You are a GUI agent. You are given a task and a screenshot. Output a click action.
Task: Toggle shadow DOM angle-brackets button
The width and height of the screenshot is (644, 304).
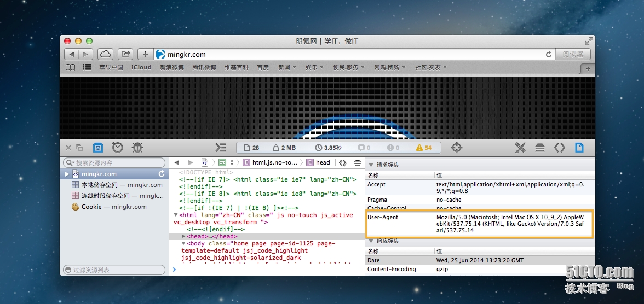[343, 162]
